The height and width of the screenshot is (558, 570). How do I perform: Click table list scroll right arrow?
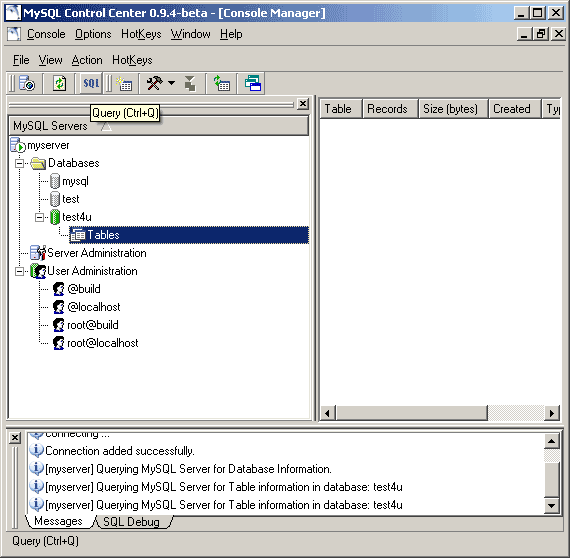tap(552, 413)
